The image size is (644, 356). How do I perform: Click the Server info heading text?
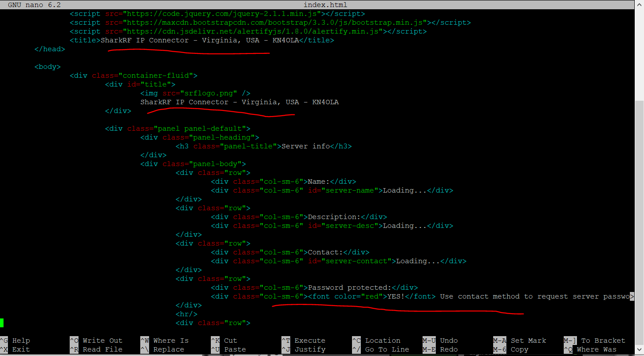coord(306,146)
